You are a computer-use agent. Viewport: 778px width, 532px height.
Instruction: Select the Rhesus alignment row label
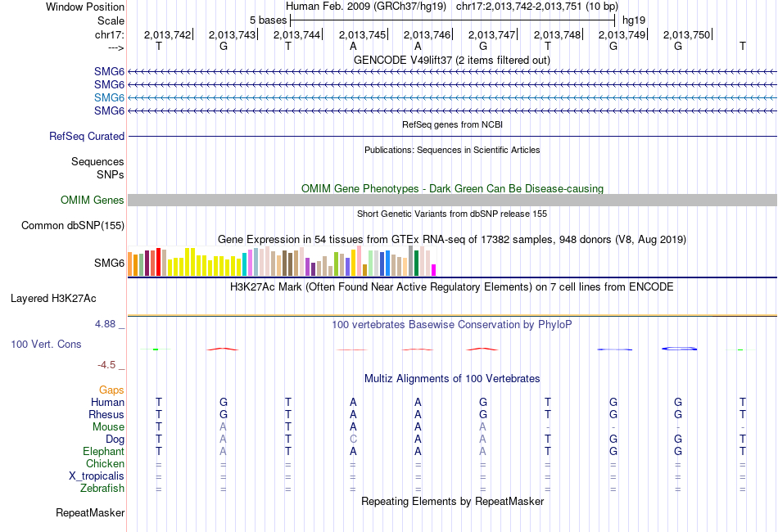(106, 414)
